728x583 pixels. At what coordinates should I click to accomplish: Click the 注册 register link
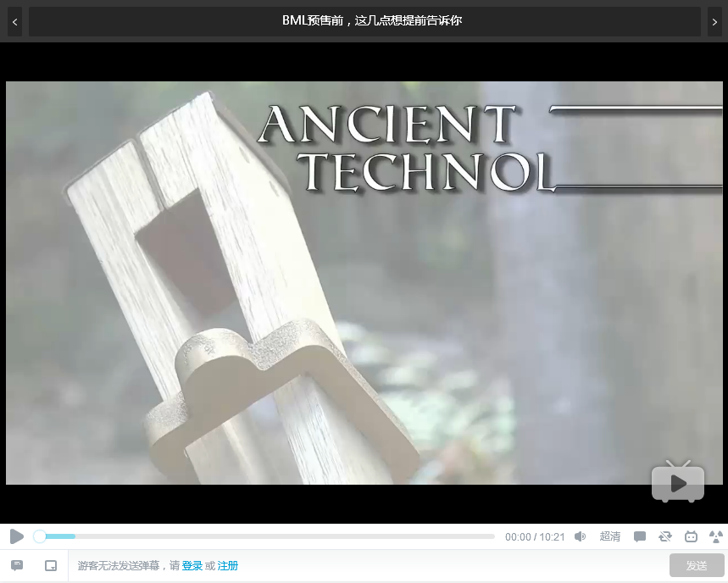[227, 566]
